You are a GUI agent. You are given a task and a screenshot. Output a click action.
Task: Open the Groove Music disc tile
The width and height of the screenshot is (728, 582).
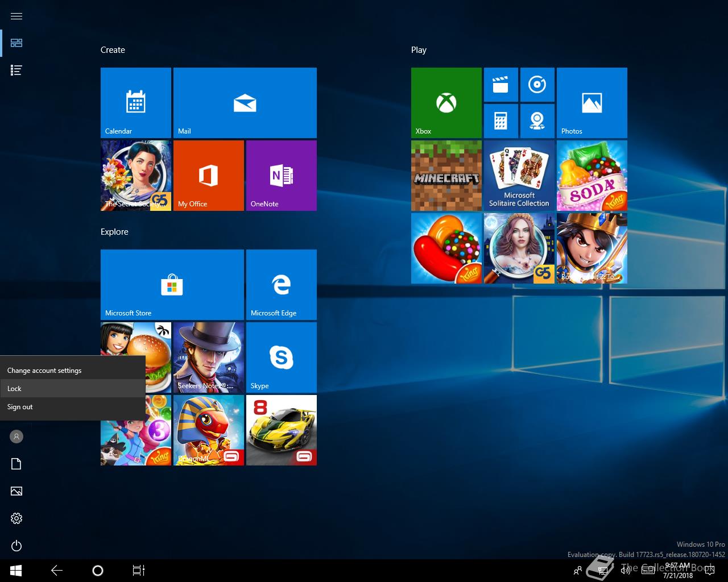click(x=537, y=85)
